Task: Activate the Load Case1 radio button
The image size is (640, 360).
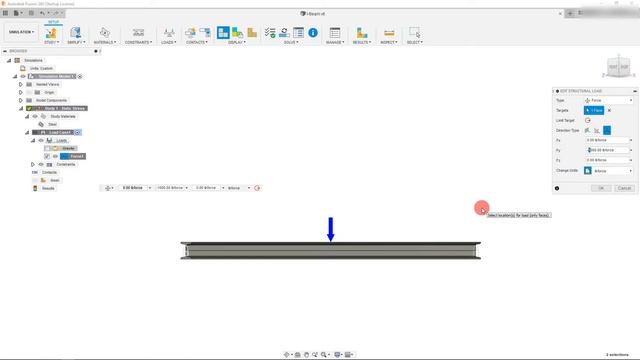Action: click(78, 132)
